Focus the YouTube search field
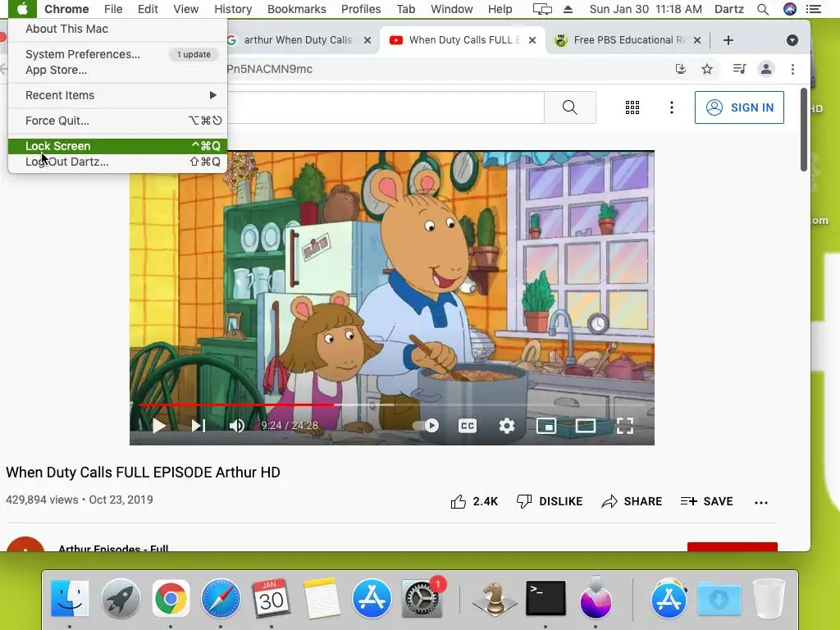The height and width of the screenshot is (630, 840). pos(386,107)
